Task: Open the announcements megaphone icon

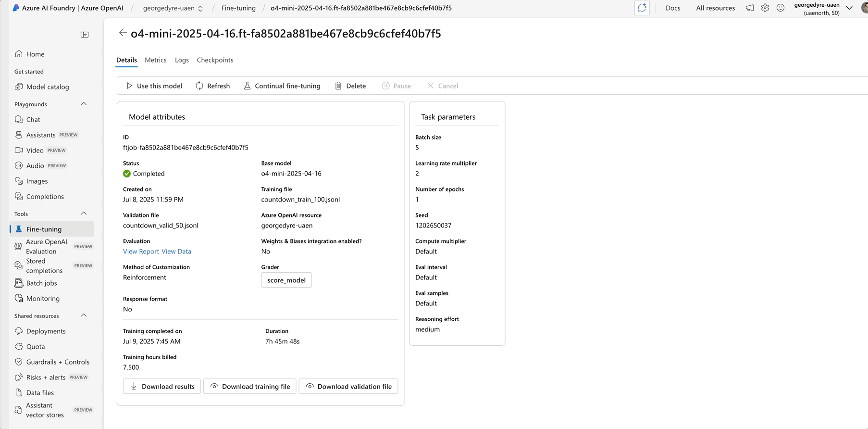Action: coord(750,8)
